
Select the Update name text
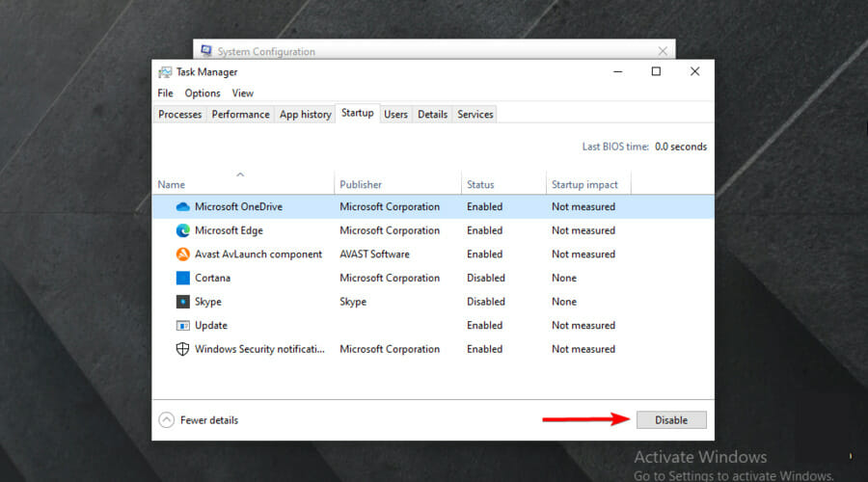[x=211, y=326]
